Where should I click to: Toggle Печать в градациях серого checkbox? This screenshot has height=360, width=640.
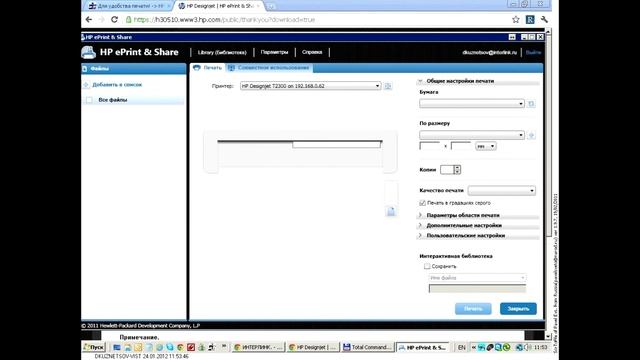coord(422,203)
